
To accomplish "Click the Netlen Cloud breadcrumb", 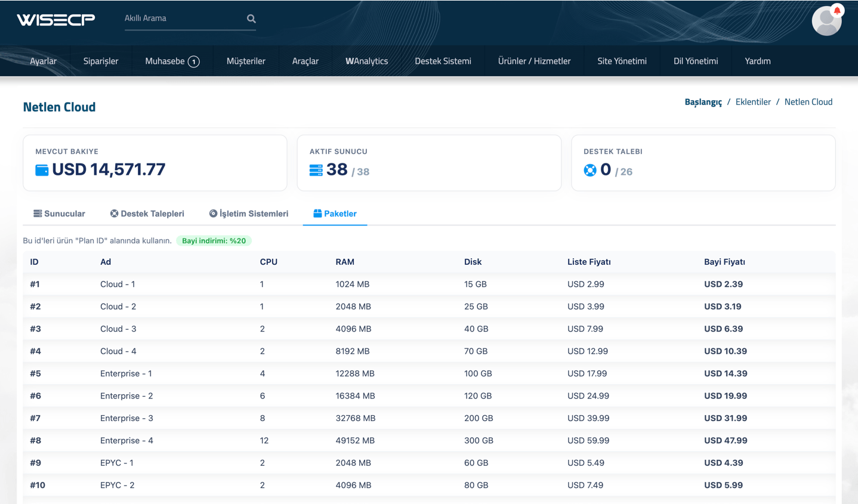I will [808, 102].
